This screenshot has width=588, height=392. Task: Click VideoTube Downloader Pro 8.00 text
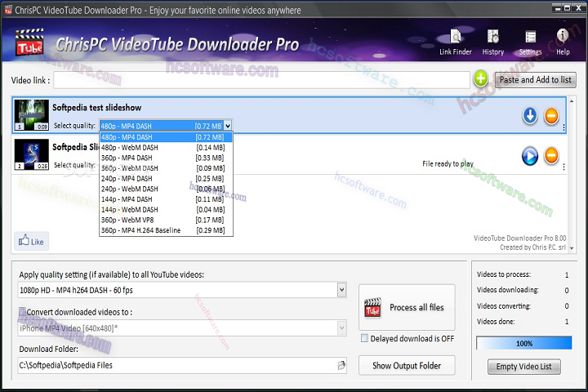[x=519, y=238]
